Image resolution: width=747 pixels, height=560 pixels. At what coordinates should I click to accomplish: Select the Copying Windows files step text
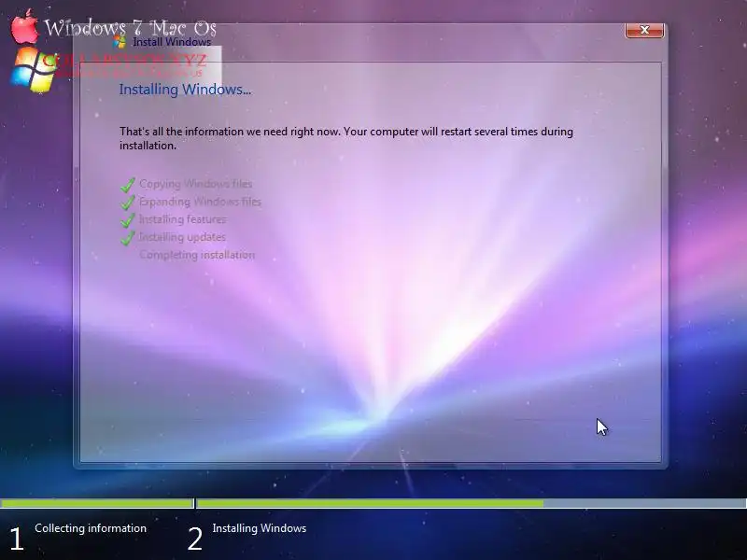point(196,184)
